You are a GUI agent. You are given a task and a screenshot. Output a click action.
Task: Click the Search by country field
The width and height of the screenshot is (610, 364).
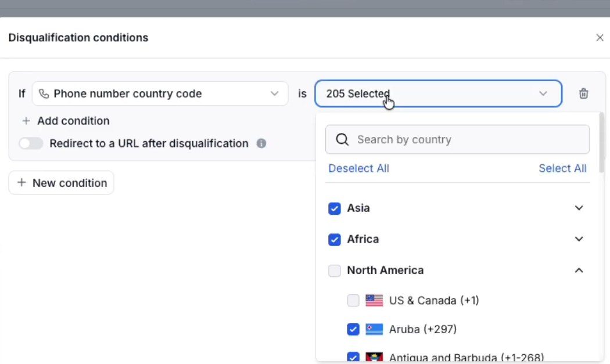(x=458, y=139)
